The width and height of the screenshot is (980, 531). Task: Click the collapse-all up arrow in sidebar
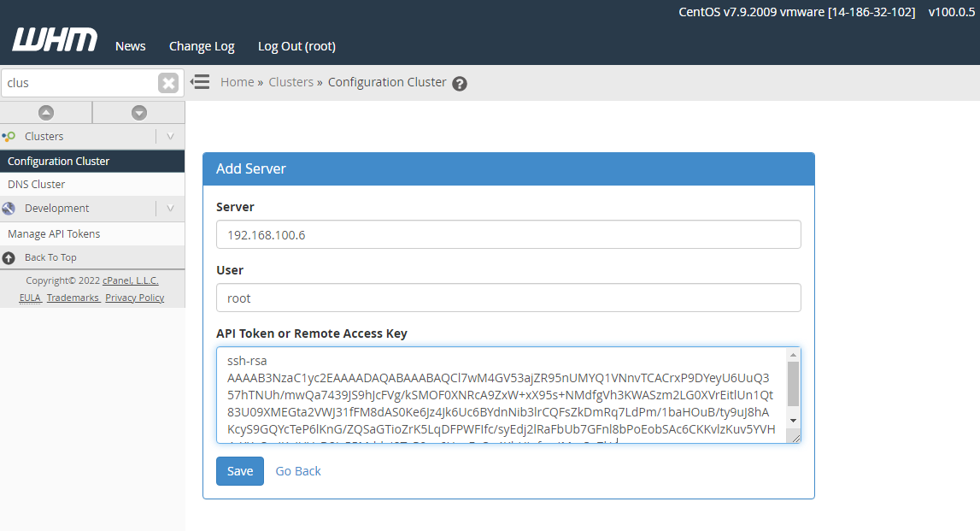tap(46, 113)
